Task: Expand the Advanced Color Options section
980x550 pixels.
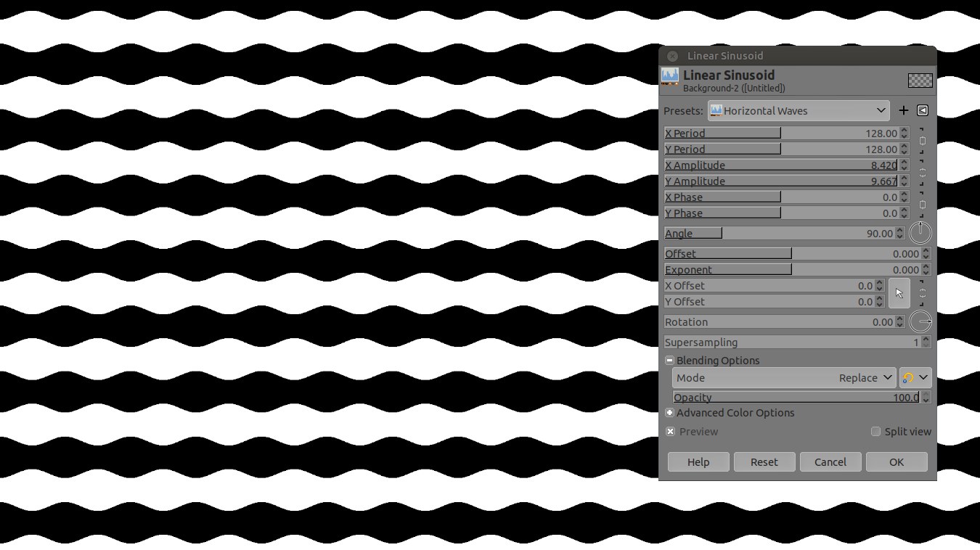Action: pos(669,413)
